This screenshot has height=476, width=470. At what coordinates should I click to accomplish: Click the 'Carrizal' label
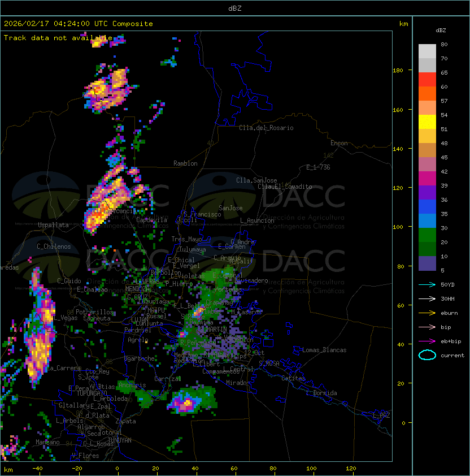[x=168, y=379]
